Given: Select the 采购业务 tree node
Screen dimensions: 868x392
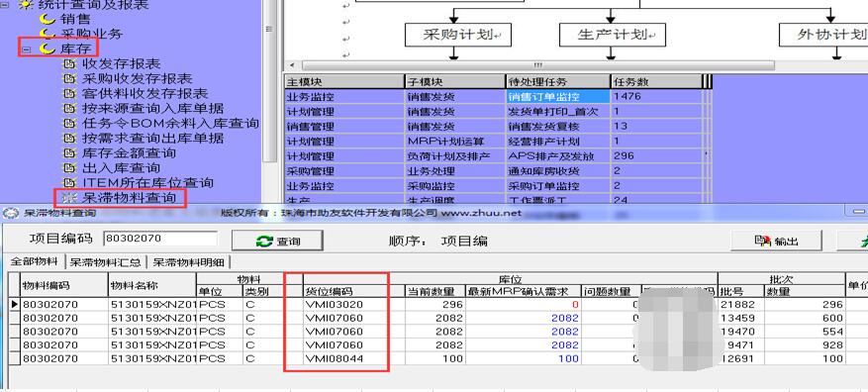Looking at the screenshot, I should coord(91,34).
